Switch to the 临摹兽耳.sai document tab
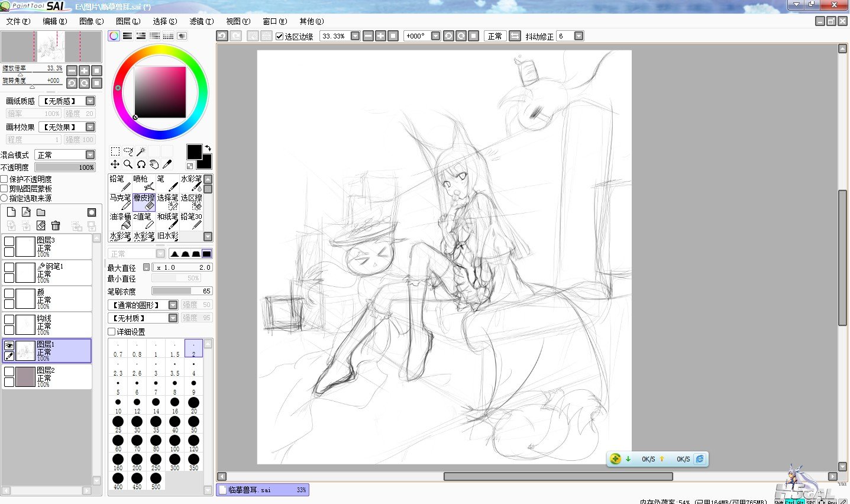 pyautogui.click(x=262, y=490)
